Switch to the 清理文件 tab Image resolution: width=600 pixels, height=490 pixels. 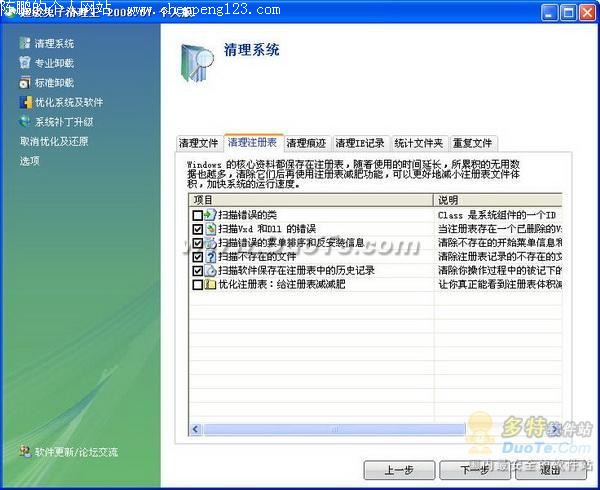199,143
